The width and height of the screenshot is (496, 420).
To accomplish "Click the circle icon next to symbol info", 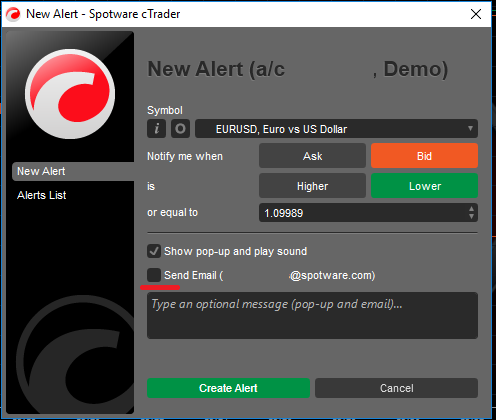I will [180, 129].
